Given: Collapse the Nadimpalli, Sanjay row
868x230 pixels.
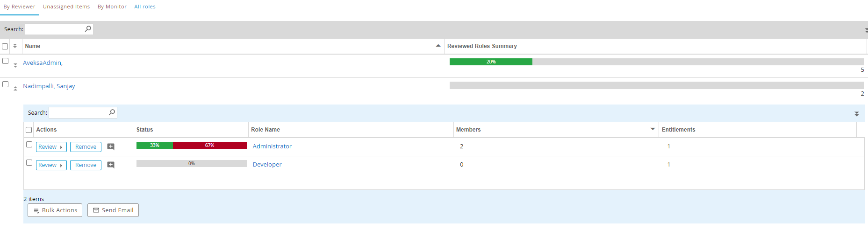Looking at the screenshot, I should tap(15, 89).
